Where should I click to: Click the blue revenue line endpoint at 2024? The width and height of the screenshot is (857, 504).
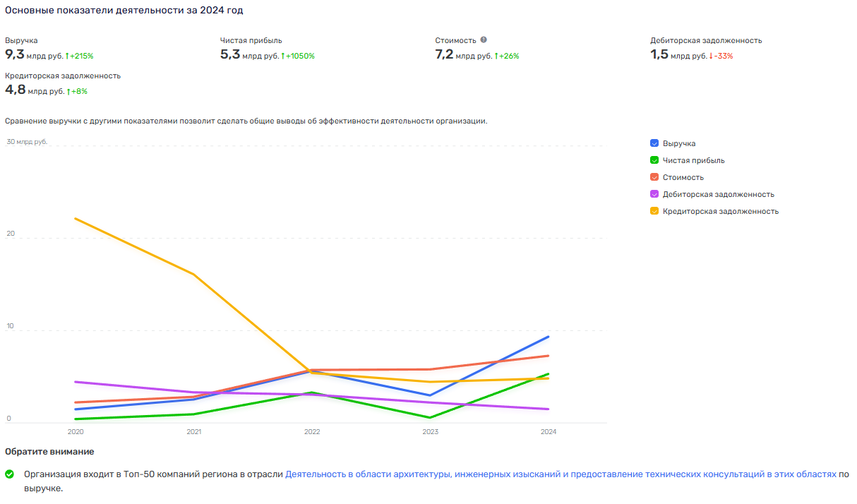549,337
